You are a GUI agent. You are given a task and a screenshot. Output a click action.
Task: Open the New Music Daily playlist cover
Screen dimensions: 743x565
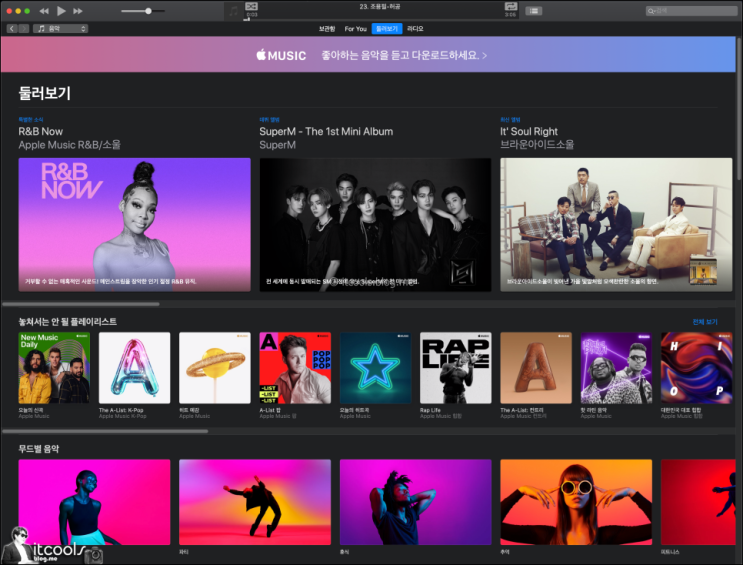tap(54, 368)
